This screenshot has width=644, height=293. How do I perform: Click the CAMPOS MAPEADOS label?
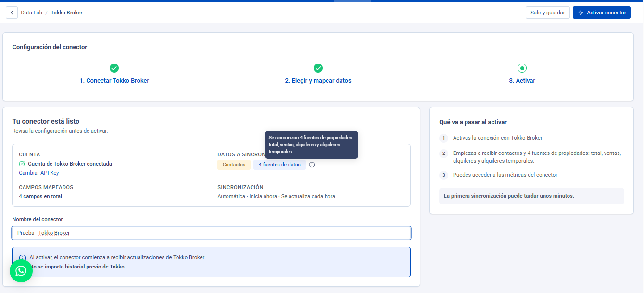46,187
